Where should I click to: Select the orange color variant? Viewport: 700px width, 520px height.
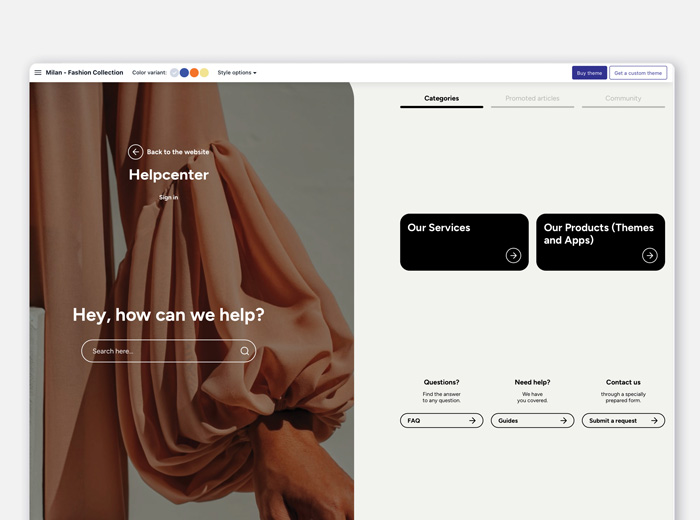coord(194,73)
